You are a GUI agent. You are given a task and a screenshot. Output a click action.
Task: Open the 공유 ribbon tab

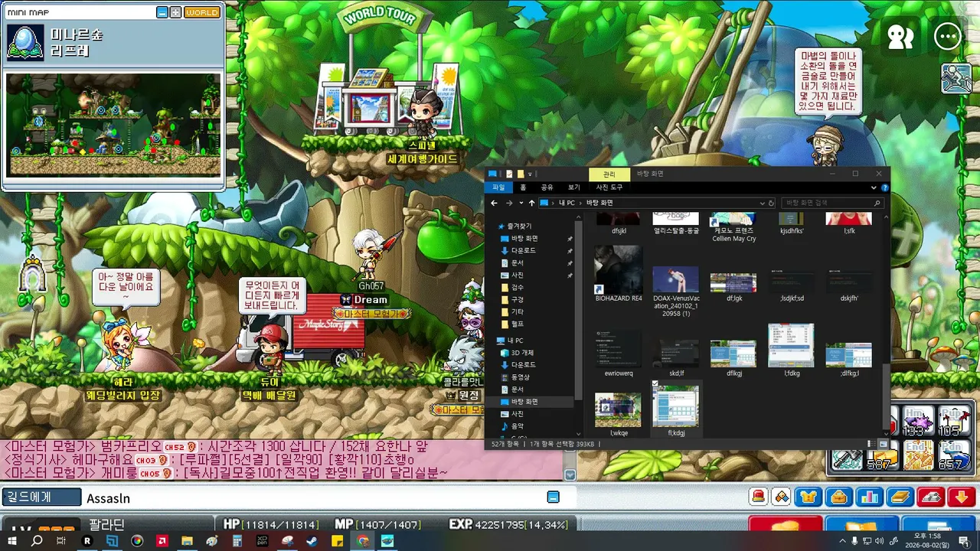tap(547, 187)
